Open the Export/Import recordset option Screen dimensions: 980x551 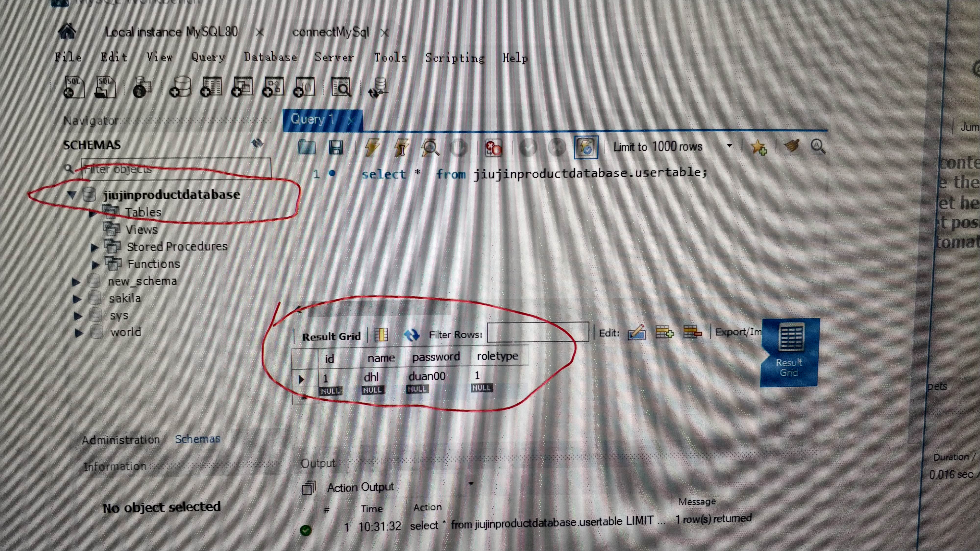coord(738,332)
